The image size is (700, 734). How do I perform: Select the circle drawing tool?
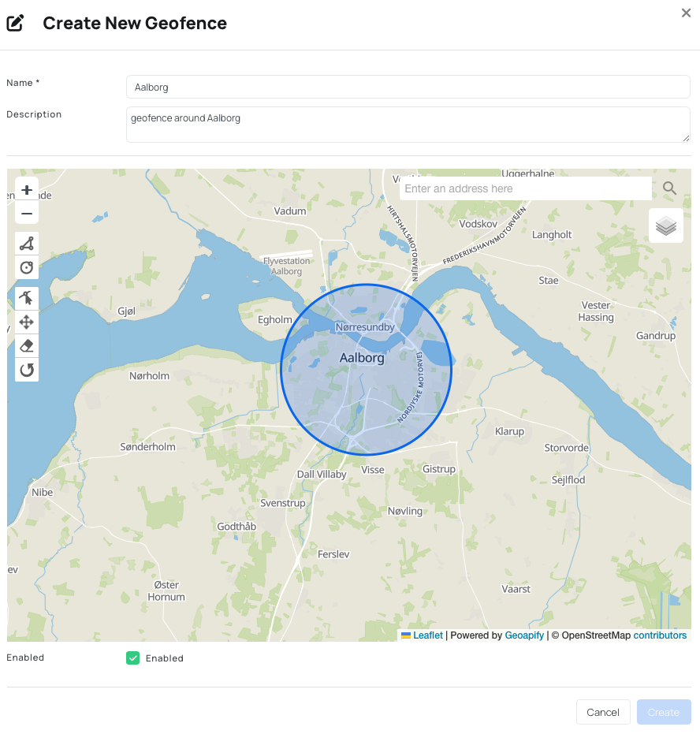click(x=26, y=267)
